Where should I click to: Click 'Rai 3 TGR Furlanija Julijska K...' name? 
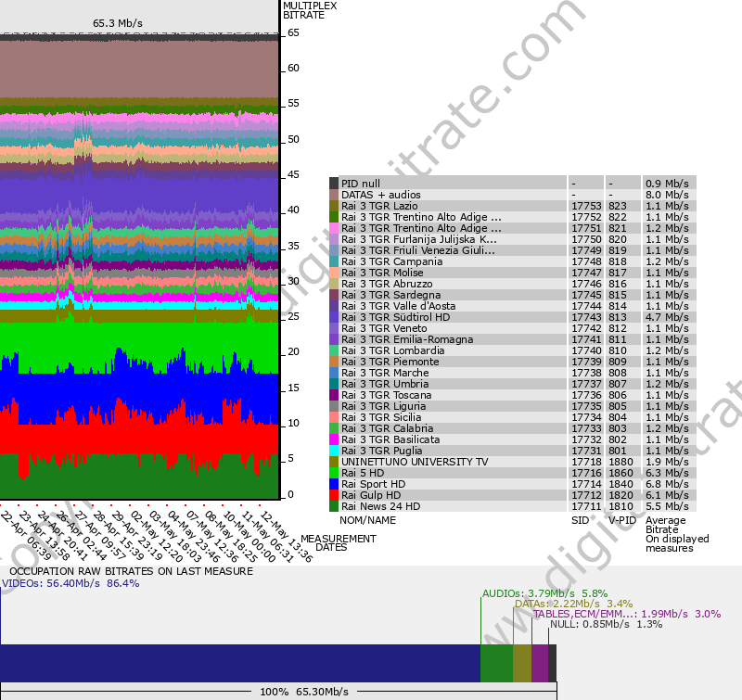[419, 239]
